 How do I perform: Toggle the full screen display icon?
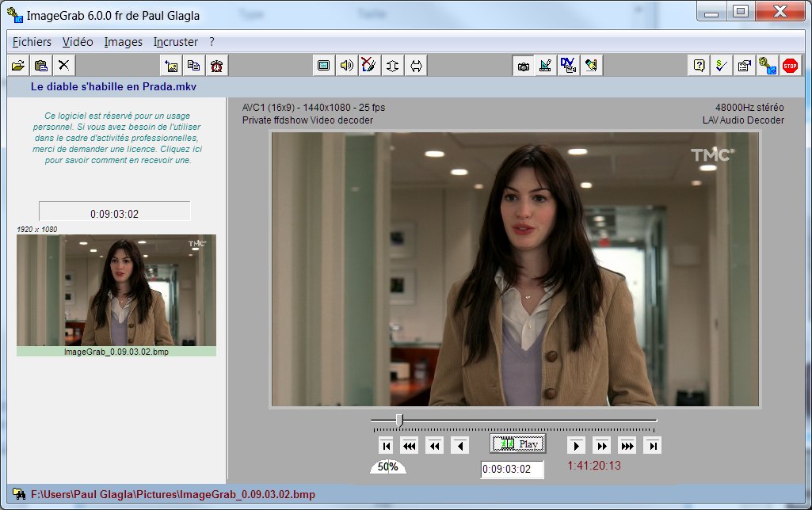(324, 66)
